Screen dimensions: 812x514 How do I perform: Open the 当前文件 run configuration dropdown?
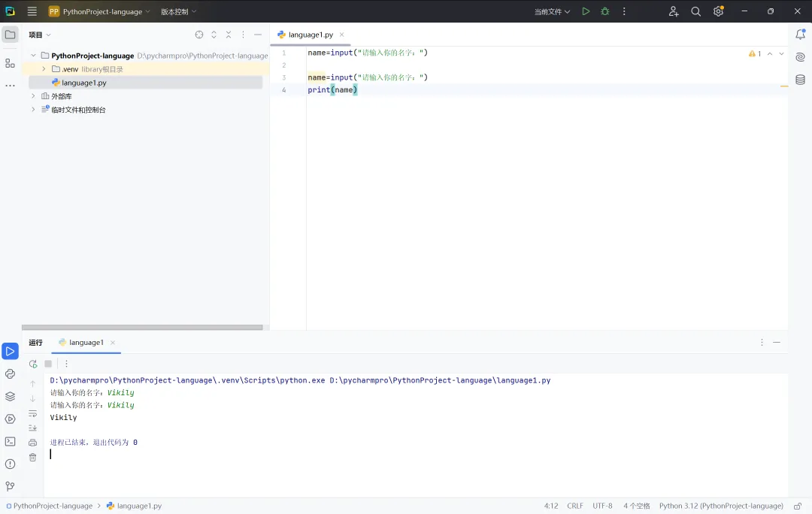[552, 11]
